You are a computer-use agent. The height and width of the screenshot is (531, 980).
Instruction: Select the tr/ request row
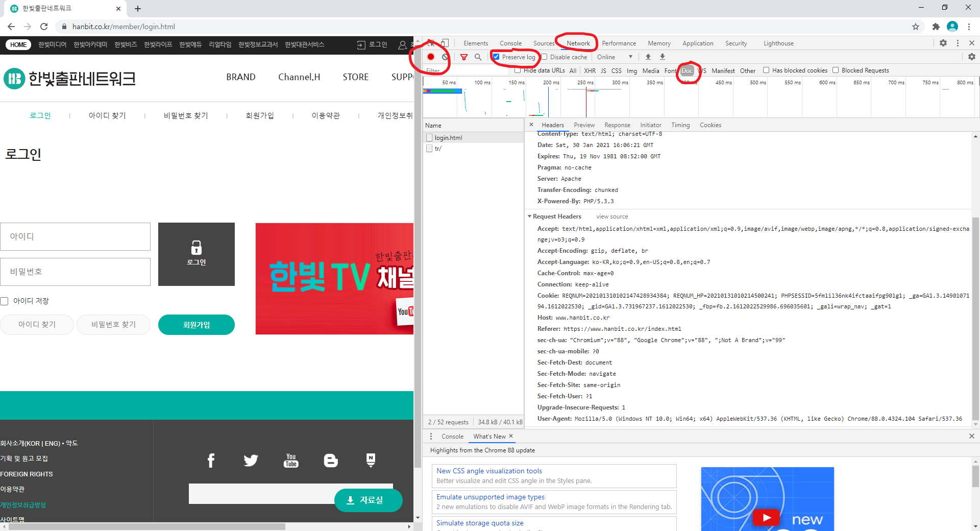(474, 149)
